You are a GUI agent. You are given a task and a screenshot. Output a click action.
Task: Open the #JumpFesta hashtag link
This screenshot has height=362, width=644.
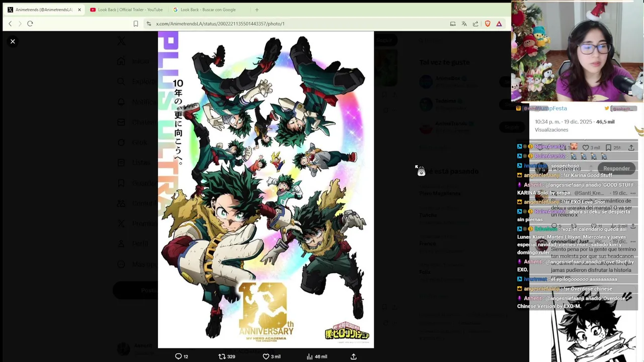[x=551, y=108]
